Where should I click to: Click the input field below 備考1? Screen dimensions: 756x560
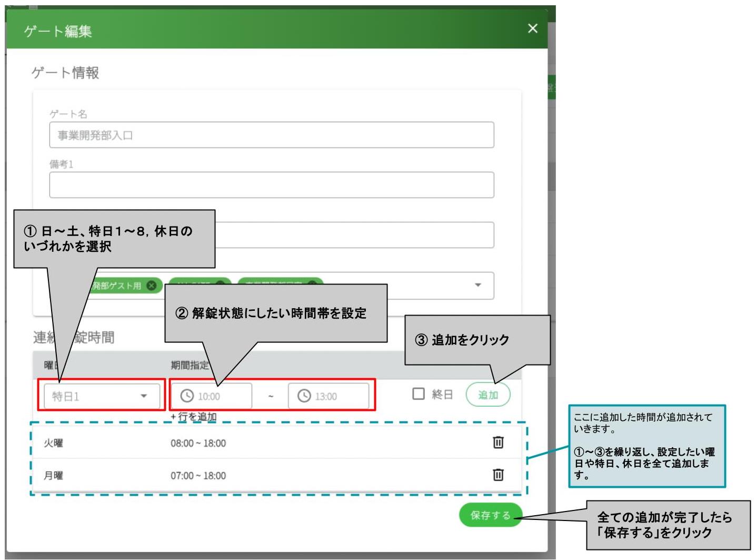(x=354, y=235)
